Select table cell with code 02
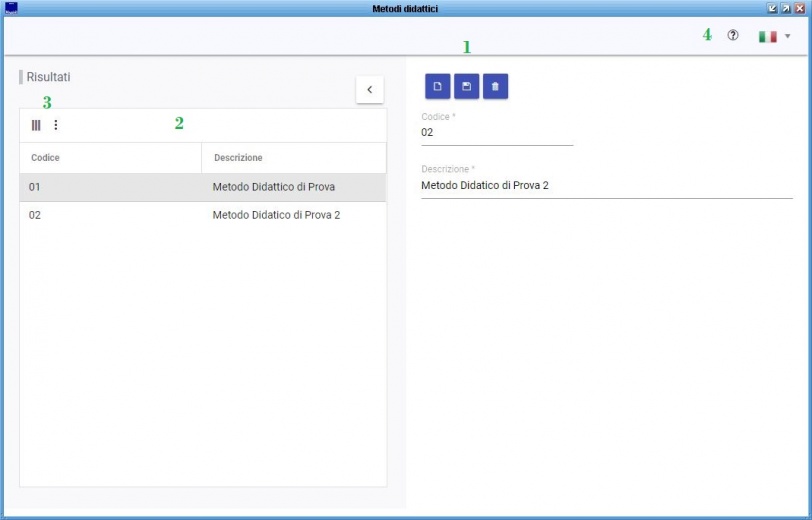Viewport: 812px width, 520px height. click(110, 215)
